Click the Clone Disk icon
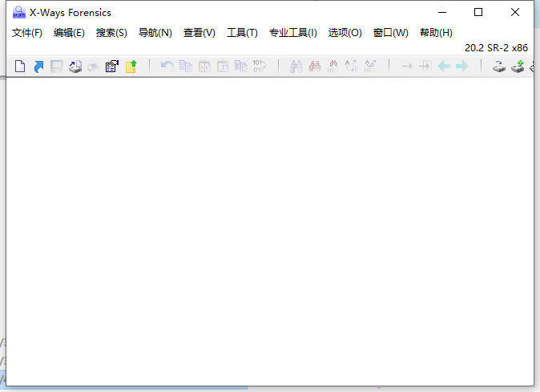 [x=498, y=67]
